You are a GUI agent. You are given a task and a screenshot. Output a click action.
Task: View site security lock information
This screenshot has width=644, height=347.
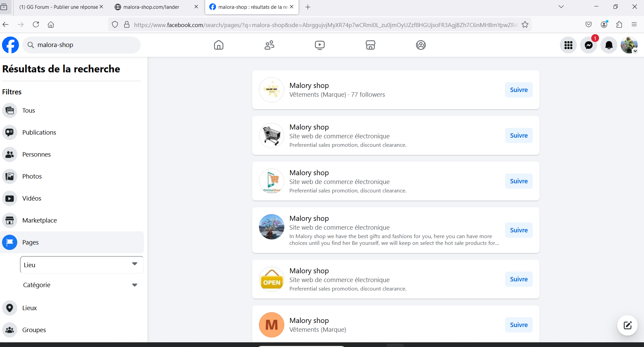[x=127, y=24]
